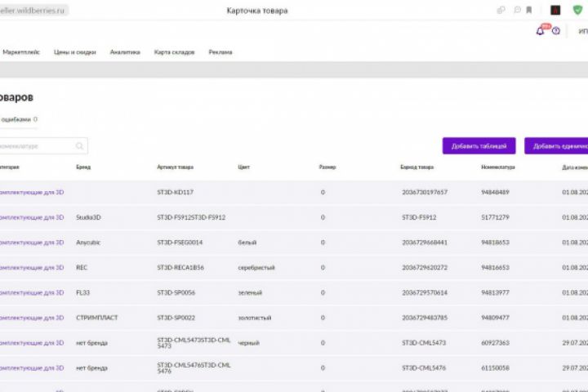
Task: Go to the Аналитика section
Action: (x=125, y=51)
